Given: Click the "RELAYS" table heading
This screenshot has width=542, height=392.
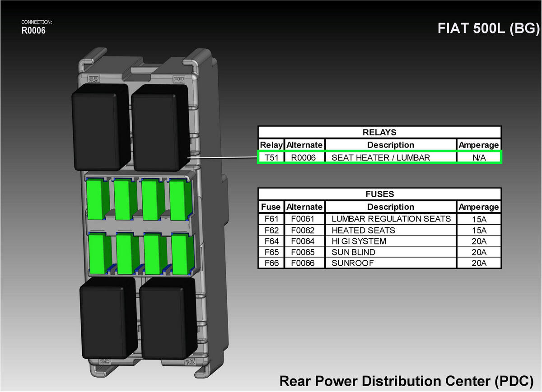Looking at the screenshot, I should (379, 132).
